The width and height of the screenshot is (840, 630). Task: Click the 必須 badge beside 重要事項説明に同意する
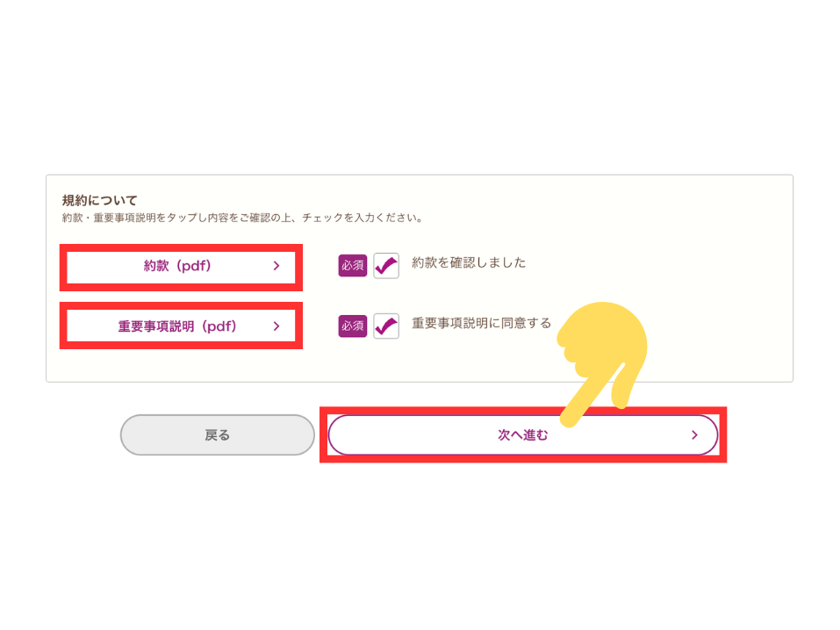[x=353, y=326]
